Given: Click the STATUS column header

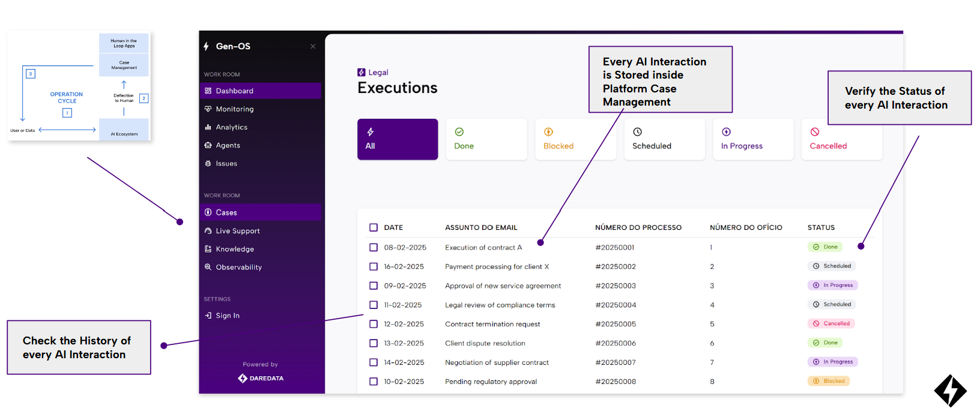Looking at the screenshot, I should coord(821,227).
